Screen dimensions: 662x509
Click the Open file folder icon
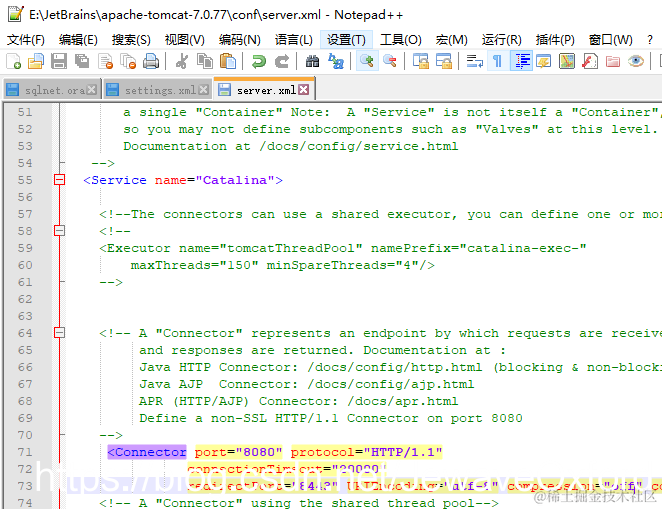(x=36, y=62)
